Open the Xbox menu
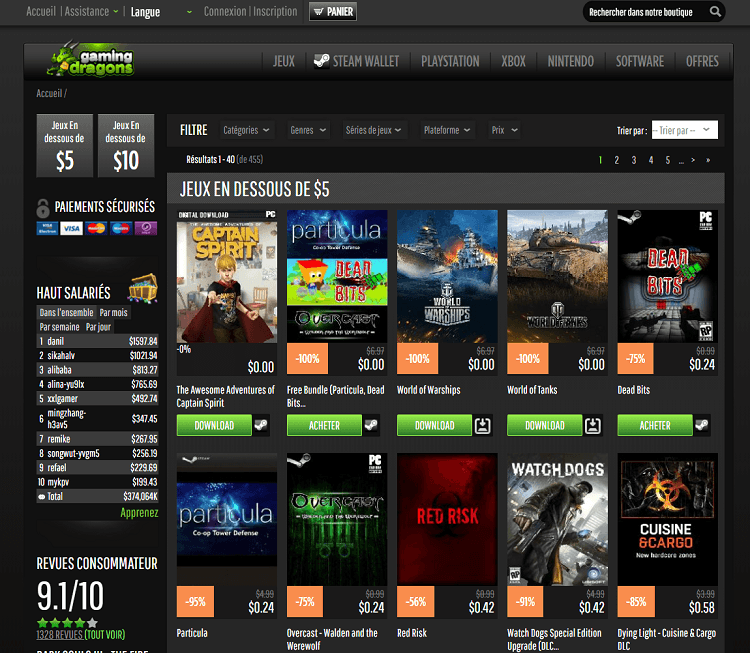This screenshot has height=653, width=750. click(x=513, y=61)
